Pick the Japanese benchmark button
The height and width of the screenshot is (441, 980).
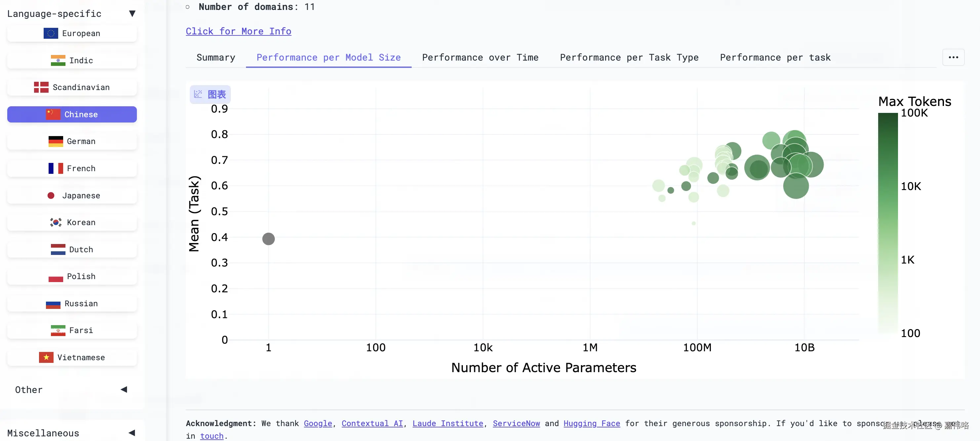pos(72,195)
